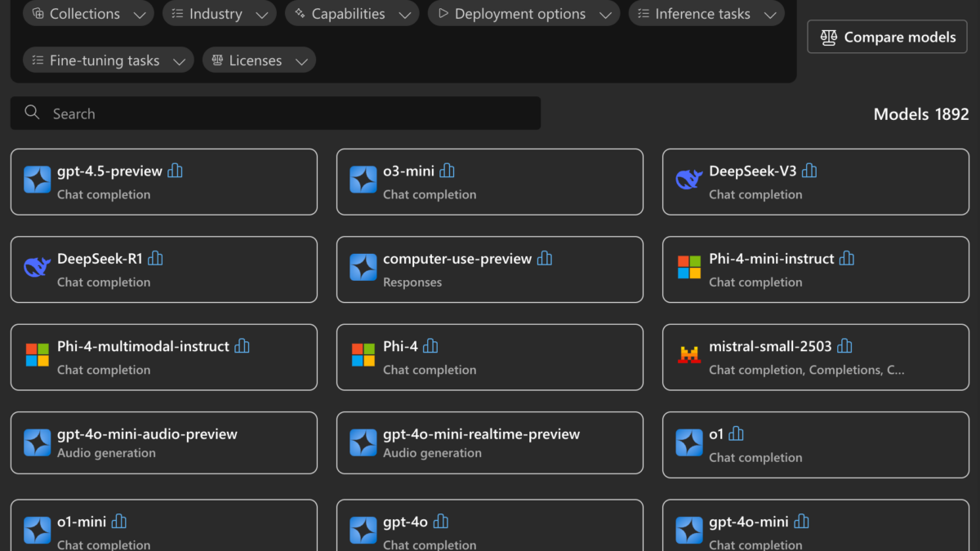Screen dimensions: 980x551
Task: Click the benchmark chart icon beside Phi-4-multimodal-instruct
Action: 242,346
